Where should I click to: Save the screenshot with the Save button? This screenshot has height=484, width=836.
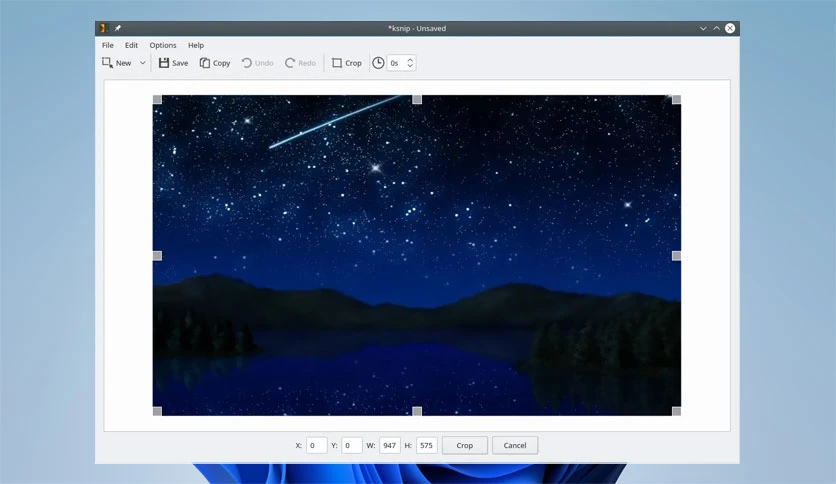coord(173,63)
